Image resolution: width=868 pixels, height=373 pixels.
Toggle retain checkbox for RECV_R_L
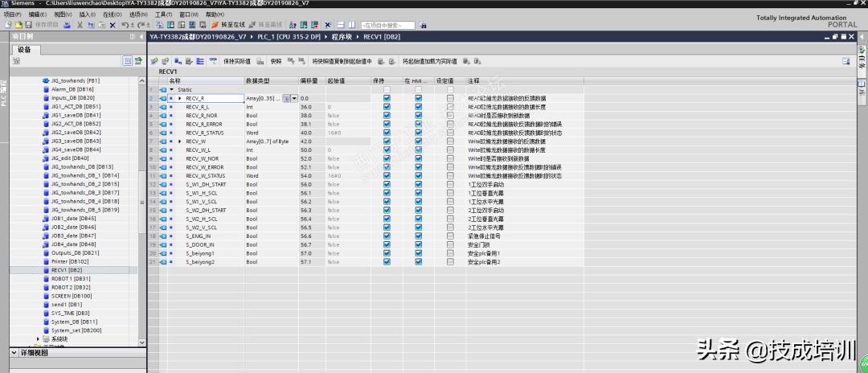click(387, 106)
